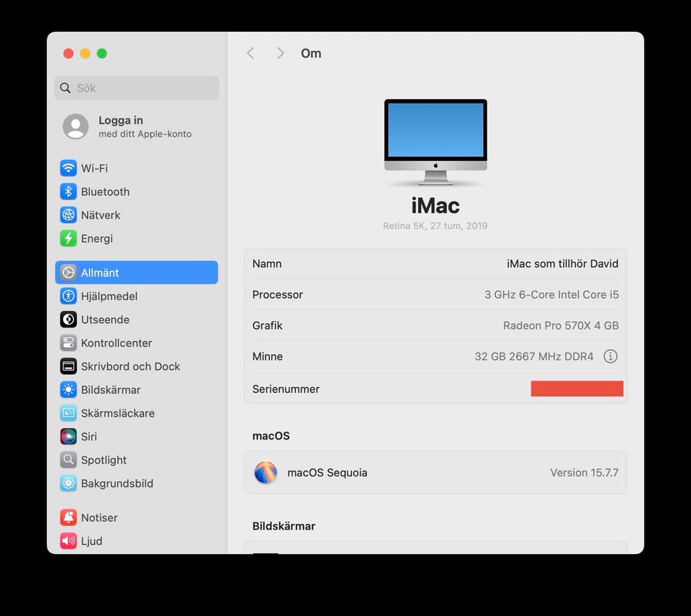Open Kontrollcenter label in sidebar

(117, 343)
